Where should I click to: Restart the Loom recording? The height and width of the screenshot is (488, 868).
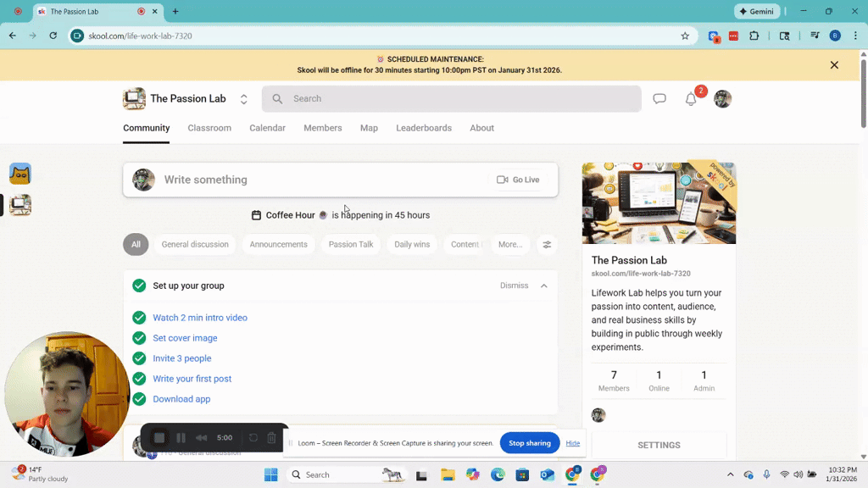coord(253,438)
